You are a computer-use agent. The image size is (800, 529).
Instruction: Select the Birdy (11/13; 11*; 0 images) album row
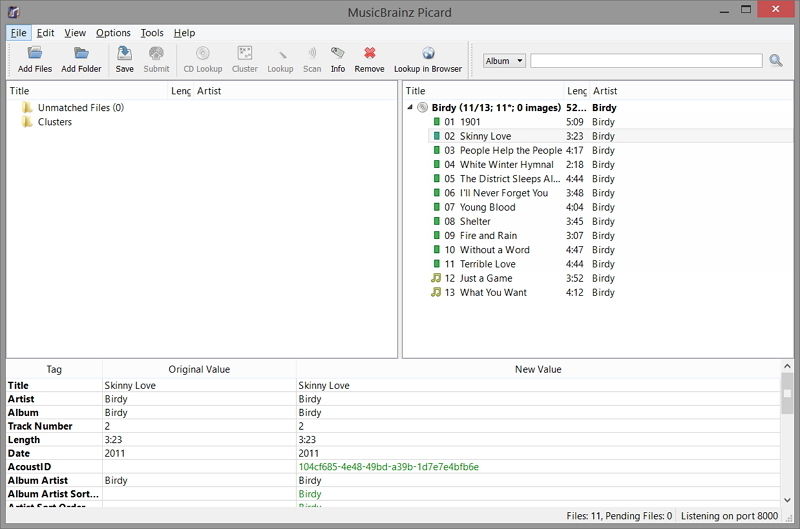click(x=496, y=108)
